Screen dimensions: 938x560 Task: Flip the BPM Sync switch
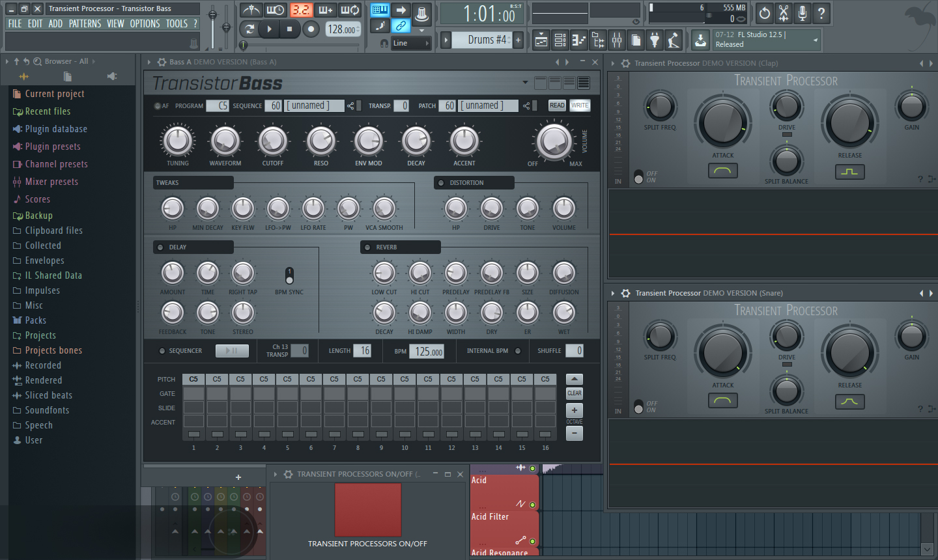[289, 275]
